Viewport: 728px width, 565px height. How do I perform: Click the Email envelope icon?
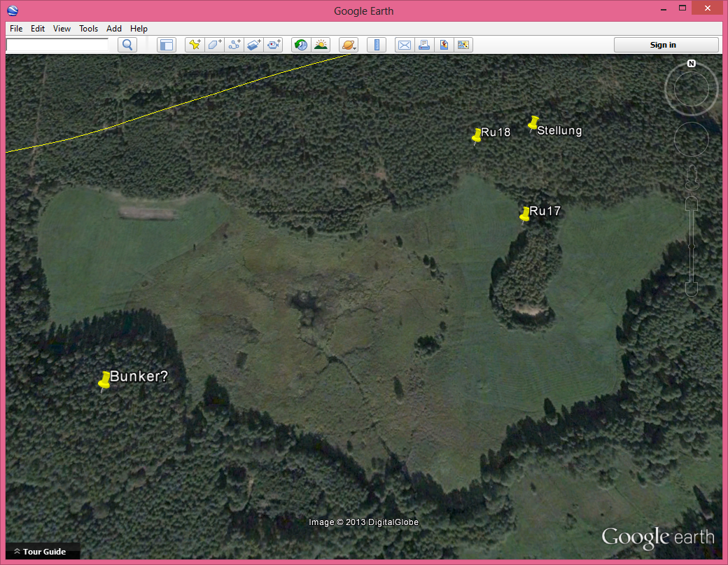(x=404, y=45)
